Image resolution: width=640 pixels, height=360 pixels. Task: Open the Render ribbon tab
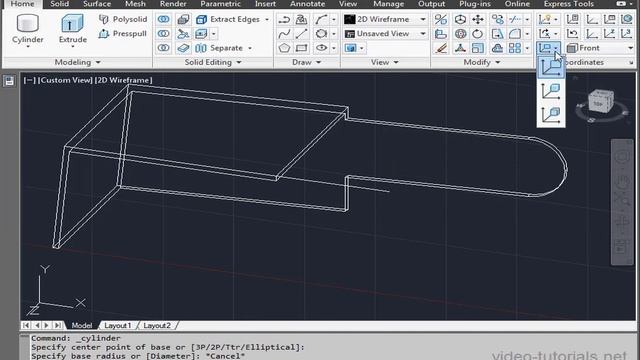(173, 4)
